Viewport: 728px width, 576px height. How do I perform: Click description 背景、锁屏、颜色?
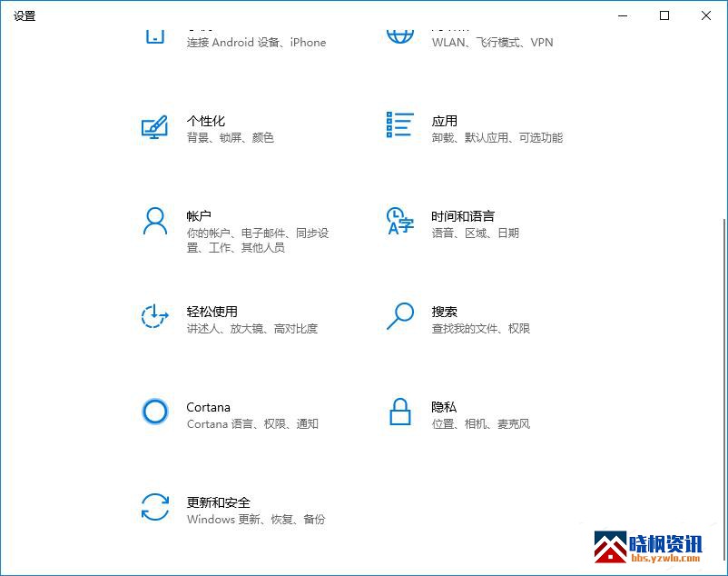(231, 137)
